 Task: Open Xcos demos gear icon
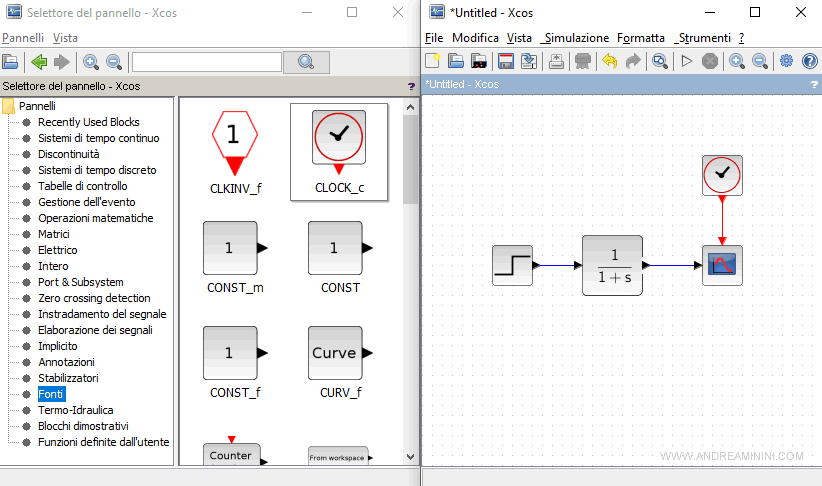click(x=786, y=61)
